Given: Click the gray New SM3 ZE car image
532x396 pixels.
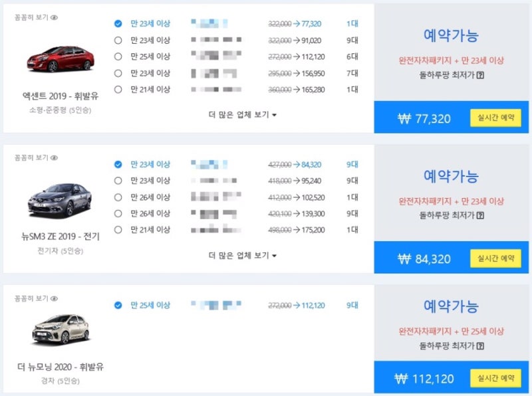Looking at the screenshot, I should click(x=60, y=200).
